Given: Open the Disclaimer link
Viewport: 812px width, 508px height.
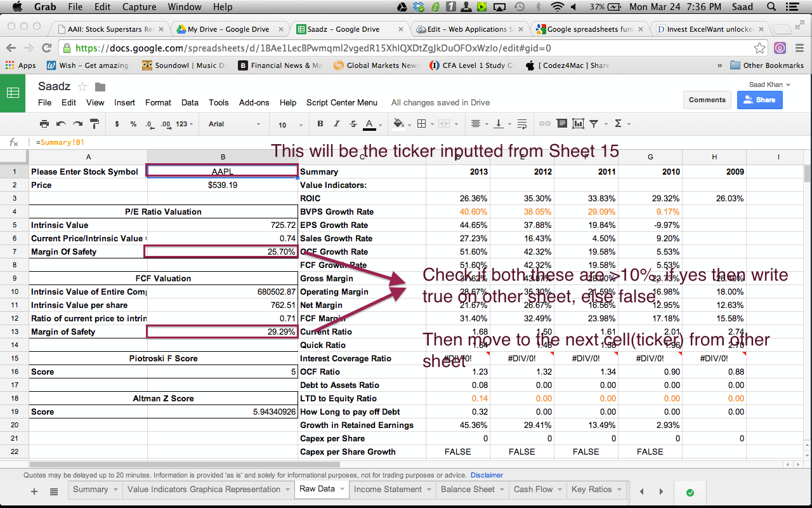Looking at the screenshot, I should tap(486, 475).
